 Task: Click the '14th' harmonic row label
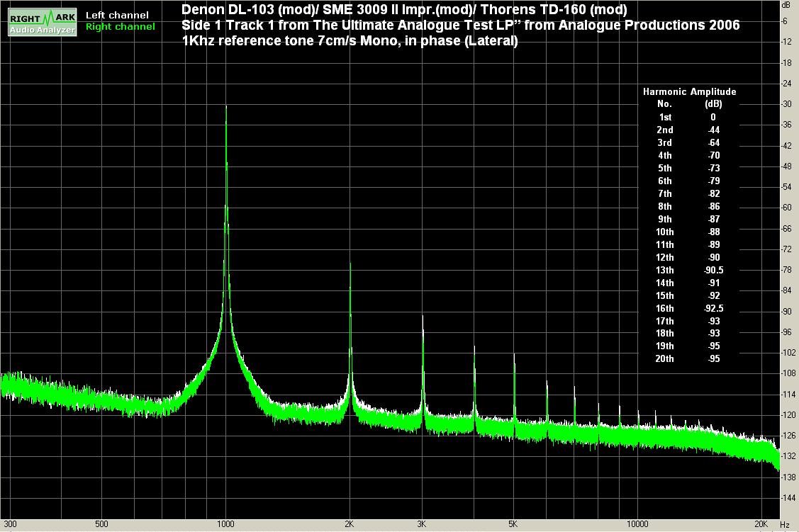click(x=664, y=283)
